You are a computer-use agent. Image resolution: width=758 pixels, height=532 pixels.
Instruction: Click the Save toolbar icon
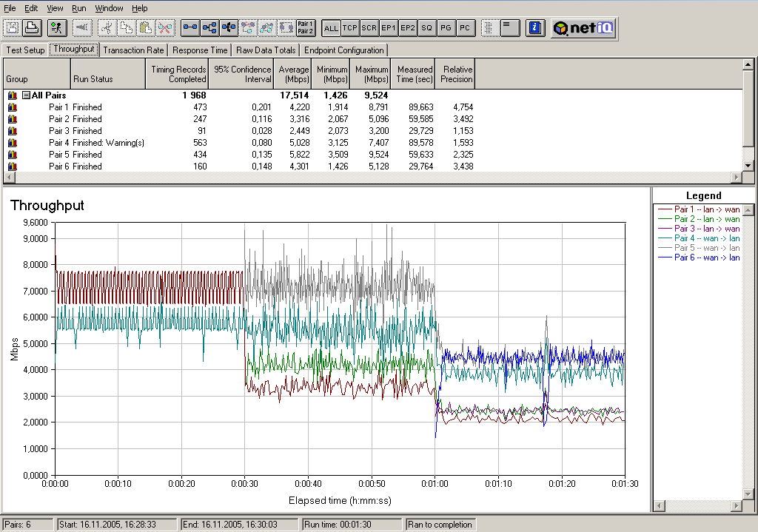coord(13,28)
